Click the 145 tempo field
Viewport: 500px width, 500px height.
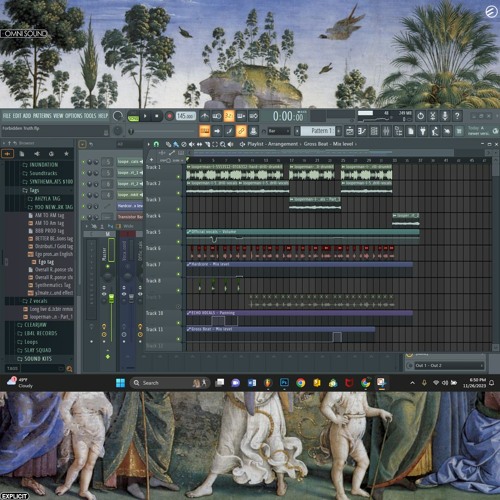click(185, 116)
